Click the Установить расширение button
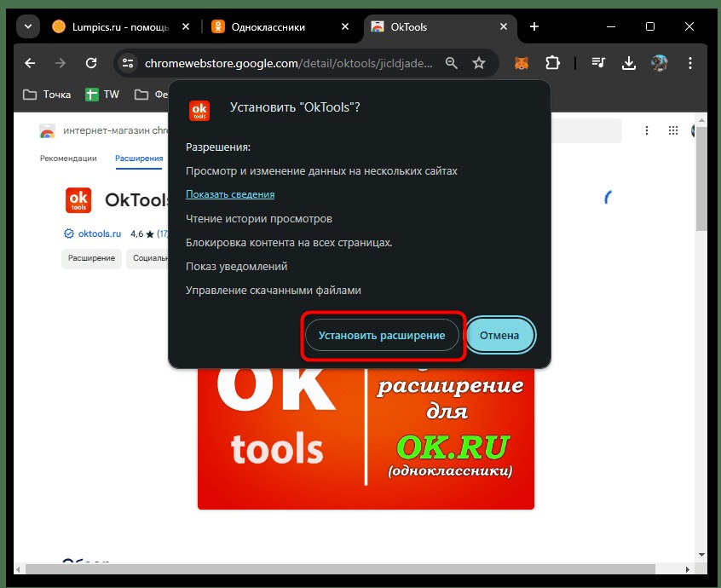 pyautogui.click(x=382, y=335)
